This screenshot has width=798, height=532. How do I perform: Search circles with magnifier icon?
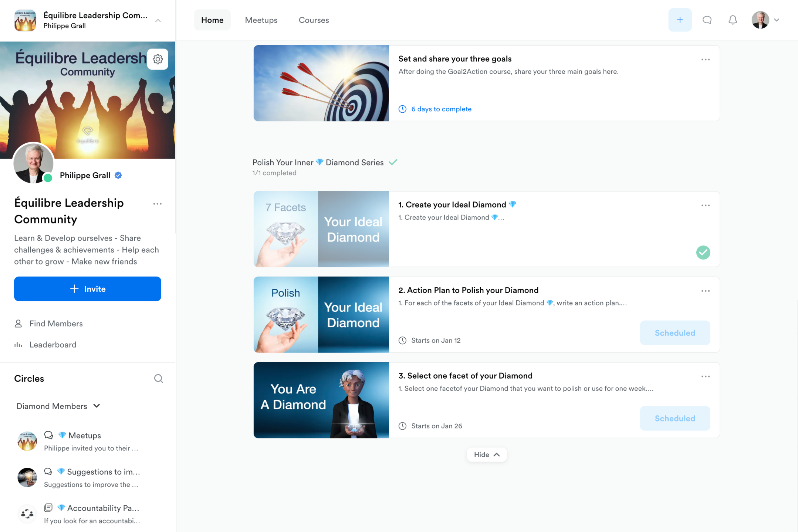pyautogui.click(x=158, y=378)
